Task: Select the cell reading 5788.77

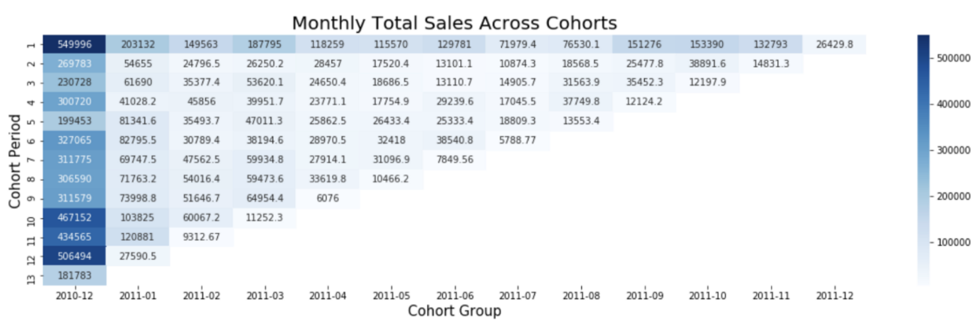Action: (518, 141)
